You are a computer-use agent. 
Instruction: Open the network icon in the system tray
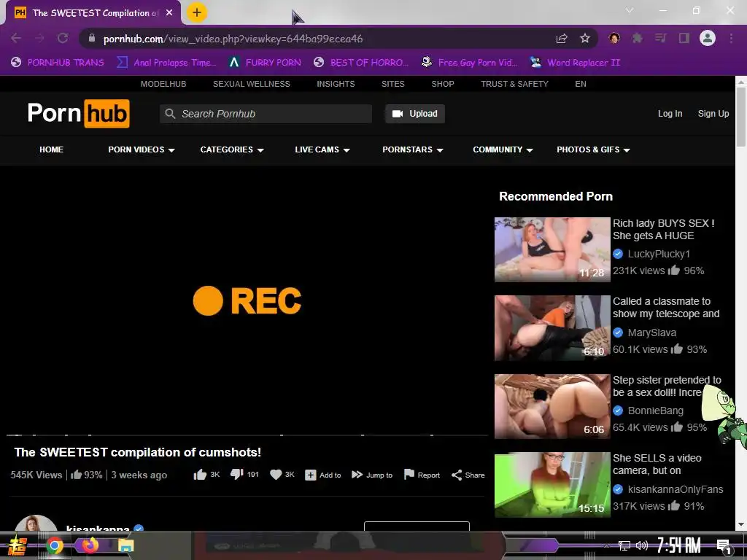point(624,545)
